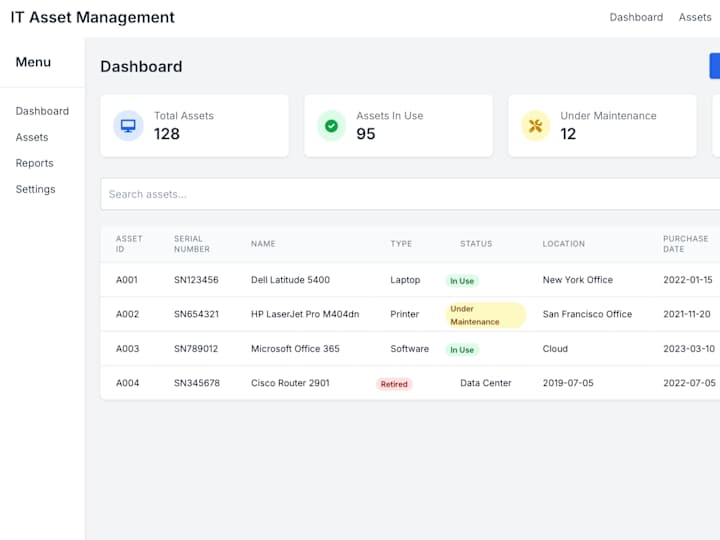Open Dashboard in the top navigation
The height and width of the screenshot is (540, 720).
(636, 17)
